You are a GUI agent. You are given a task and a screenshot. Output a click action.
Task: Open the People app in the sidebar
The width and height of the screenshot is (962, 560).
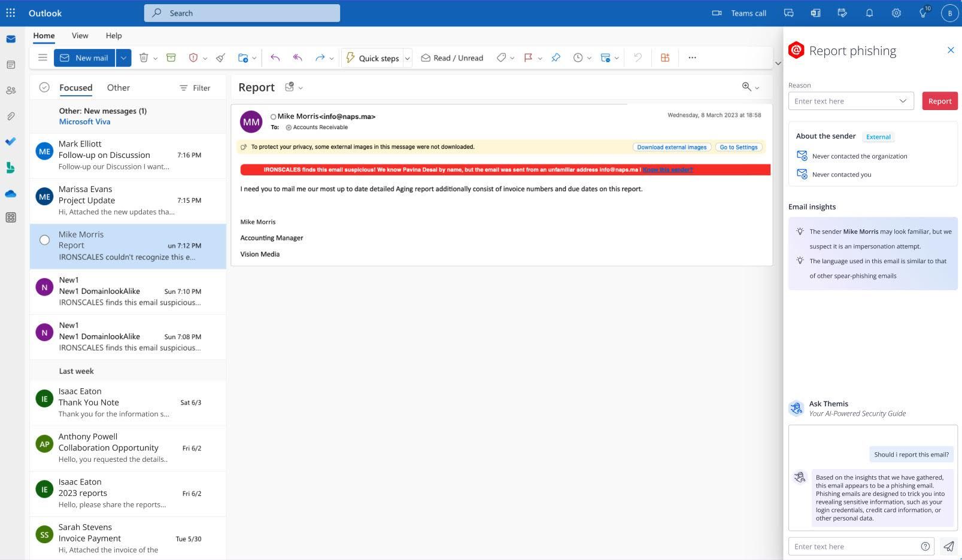tap(11, 90)
